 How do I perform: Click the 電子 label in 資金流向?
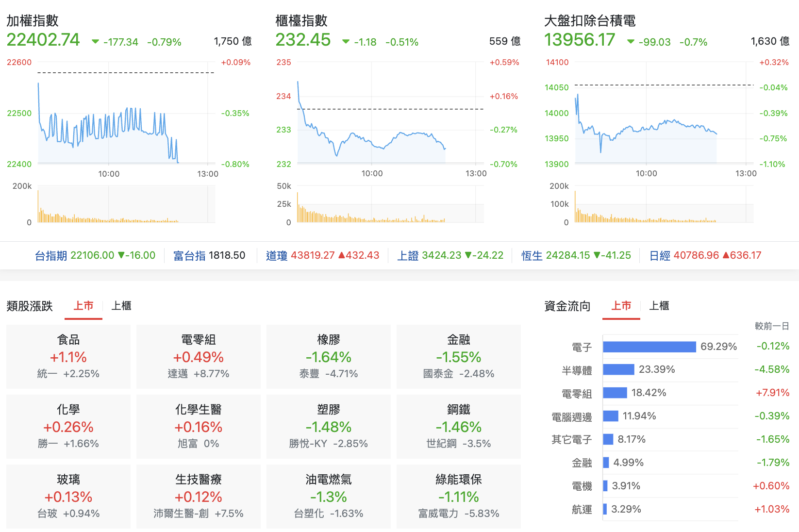[x=582, y=347]
